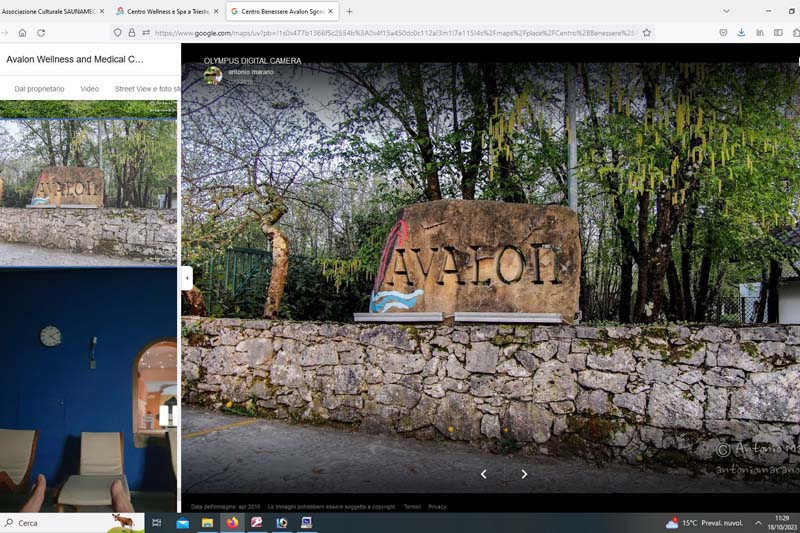Viewport: 800px width, 533px height.
Task: Select the Centro Benessere Avalon Sgonico tab
Action: pos(282,11)
